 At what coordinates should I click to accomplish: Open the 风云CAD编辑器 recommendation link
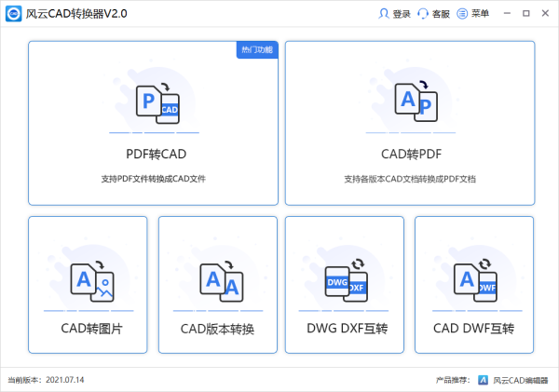[521, 380]
